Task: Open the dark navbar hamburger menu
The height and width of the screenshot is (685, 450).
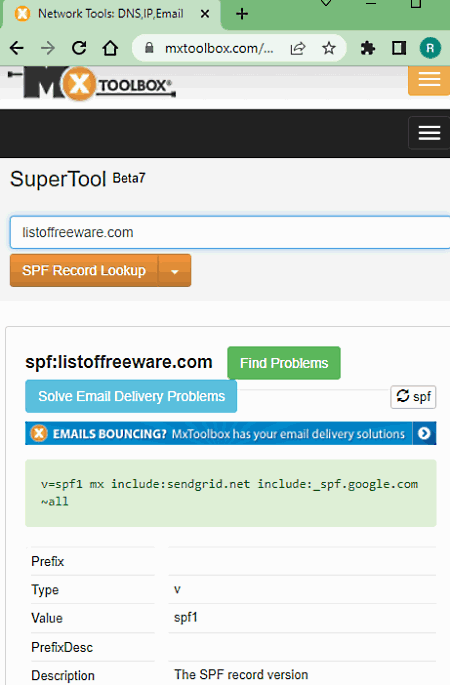Action: (x=429, y=133)
